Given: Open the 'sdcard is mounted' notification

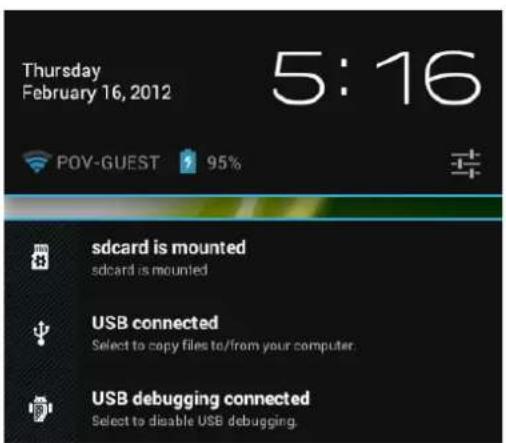Looking at the screenshot, I should tap(253, 258).
